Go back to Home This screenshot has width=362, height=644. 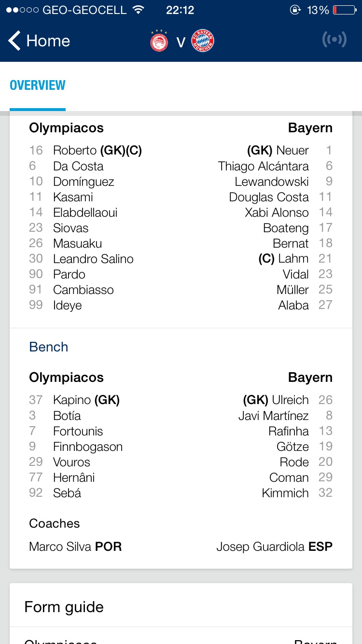pyautogui.click(x=48, y=41)
